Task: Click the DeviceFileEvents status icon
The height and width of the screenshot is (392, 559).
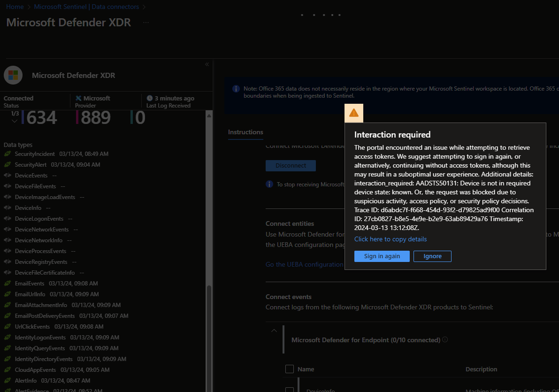Action: point(8,186)
